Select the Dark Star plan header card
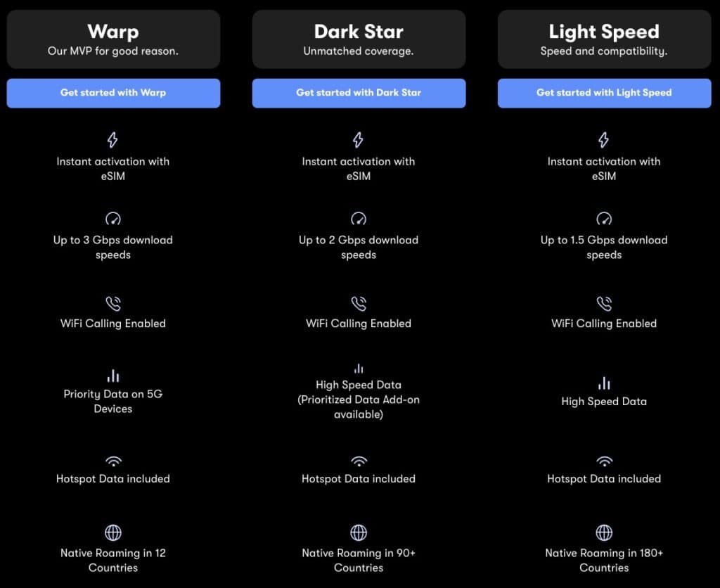The height and width of the screenshot is (588, 720). coord(359,39)
